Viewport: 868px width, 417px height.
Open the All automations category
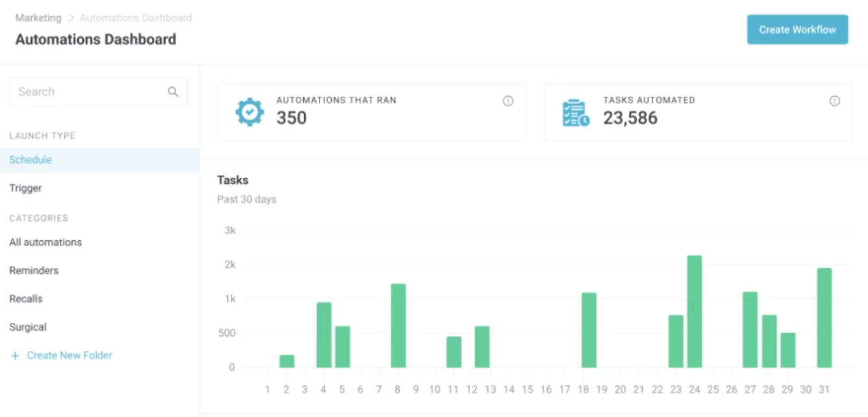[45, 242]
